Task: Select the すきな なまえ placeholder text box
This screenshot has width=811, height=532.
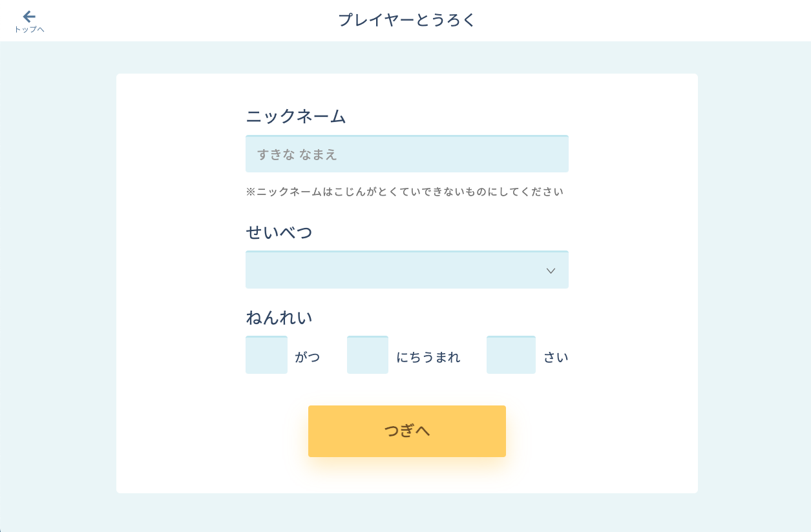Action: [x=407, y=154]
